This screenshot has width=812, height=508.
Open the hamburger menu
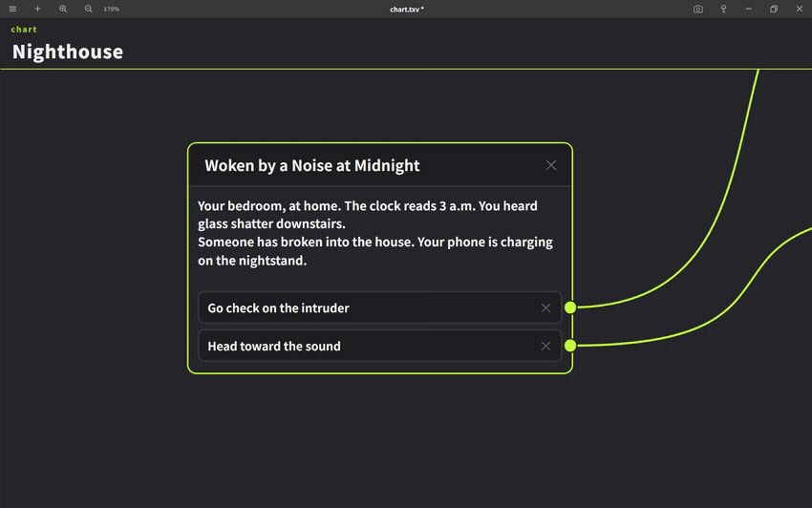pos(12,9)
